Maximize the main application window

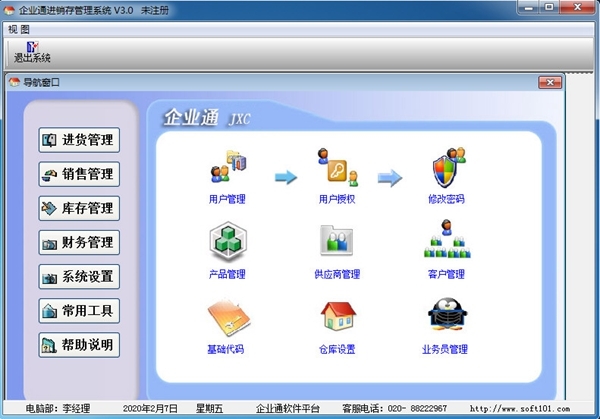[x=549, y=7]
